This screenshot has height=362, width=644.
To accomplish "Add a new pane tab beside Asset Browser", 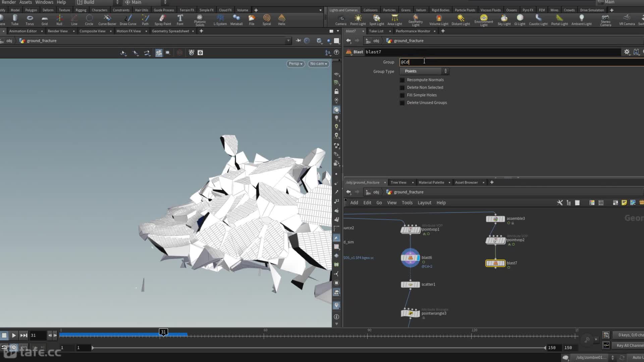I will click(x=492, y=182).
